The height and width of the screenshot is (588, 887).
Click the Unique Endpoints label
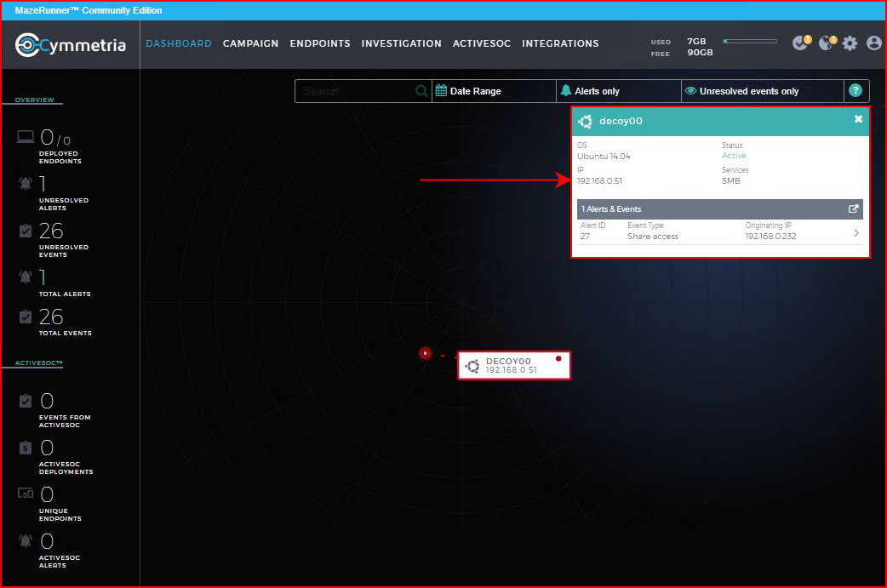(x=60, y=515)
